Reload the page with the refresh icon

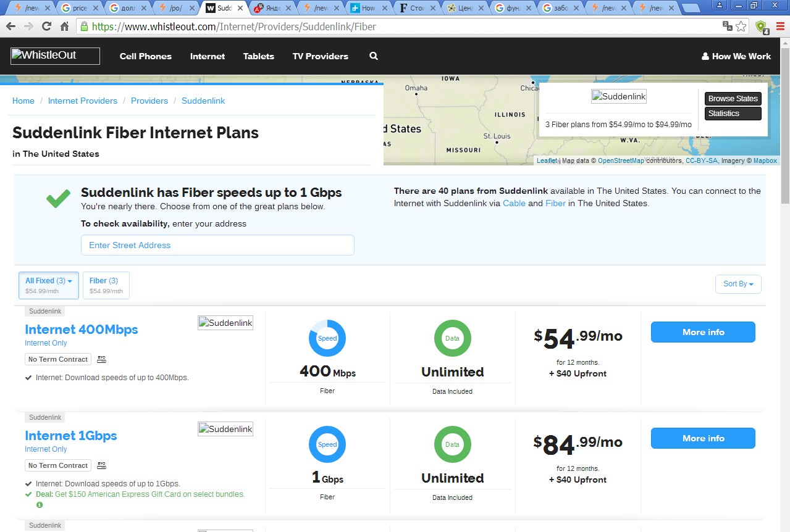pos(46,27)
